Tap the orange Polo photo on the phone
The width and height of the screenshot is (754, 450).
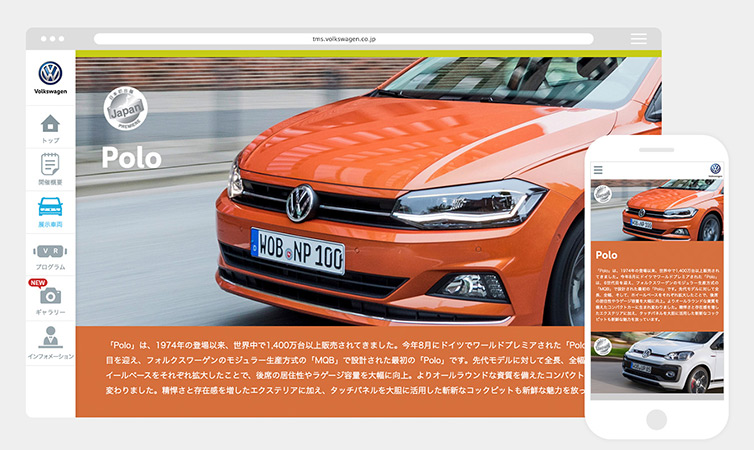[657, 211]
